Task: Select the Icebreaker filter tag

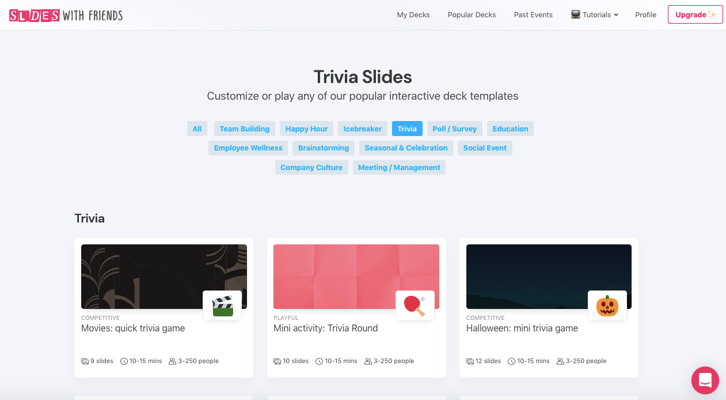Action: (362, 129)
